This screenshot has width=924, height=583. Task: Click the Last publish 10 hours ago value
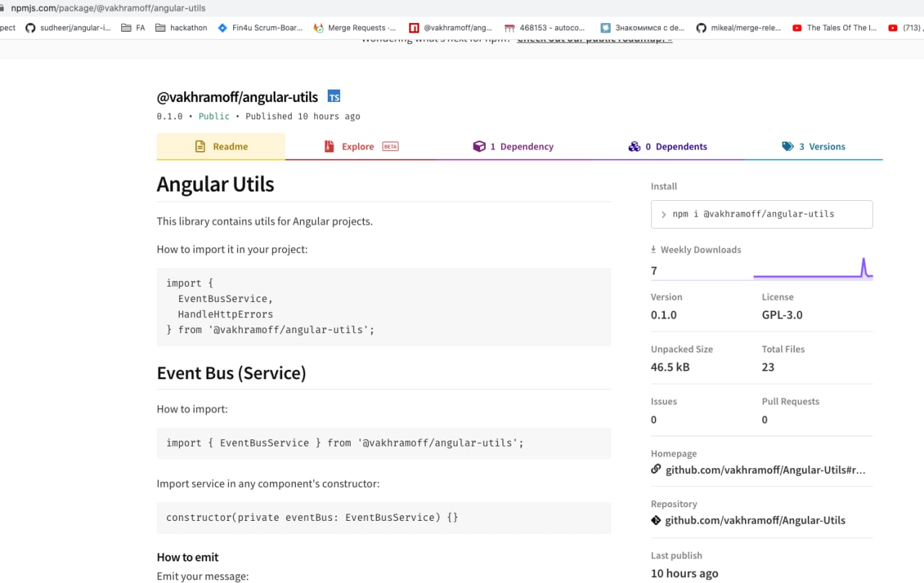[x=684, y=574]
